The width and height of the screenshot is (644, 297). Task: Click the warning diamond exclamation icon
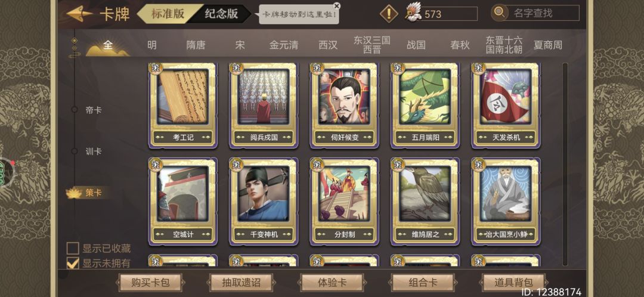tap(389, 14)
